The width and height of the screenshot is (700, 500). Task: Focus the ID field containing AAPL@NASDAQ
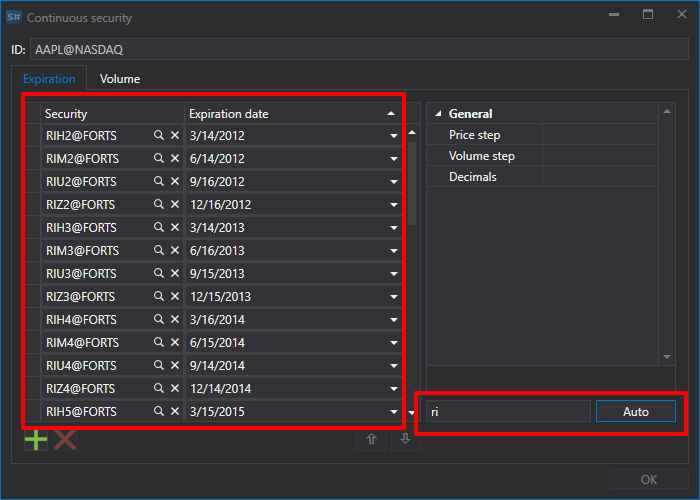point(359,49)
